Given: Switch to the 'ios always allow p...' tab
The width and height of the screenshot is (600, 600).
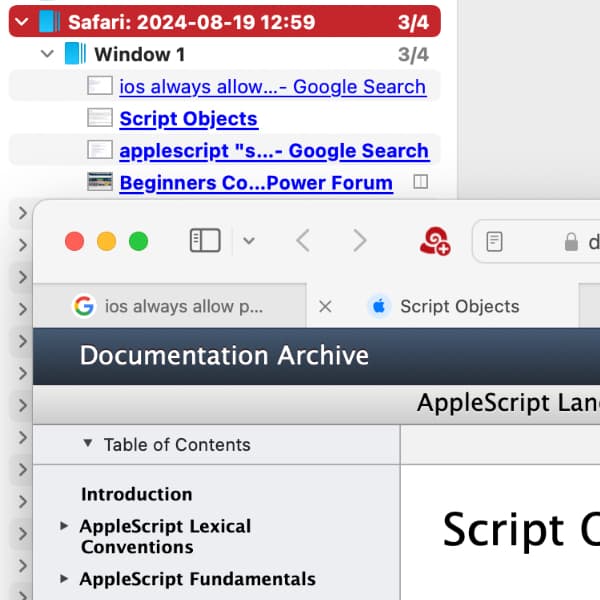Looking at the screenshot, I should tap(170, 306).
